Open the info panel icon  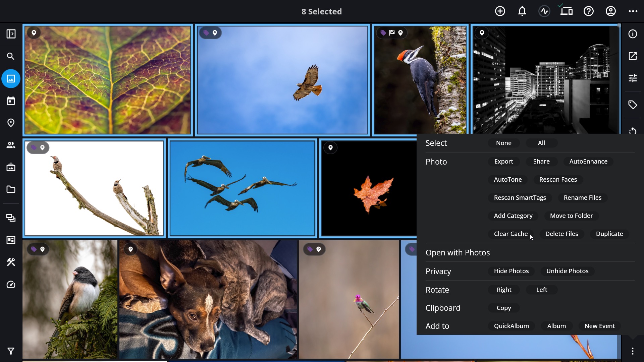[633, 34]
